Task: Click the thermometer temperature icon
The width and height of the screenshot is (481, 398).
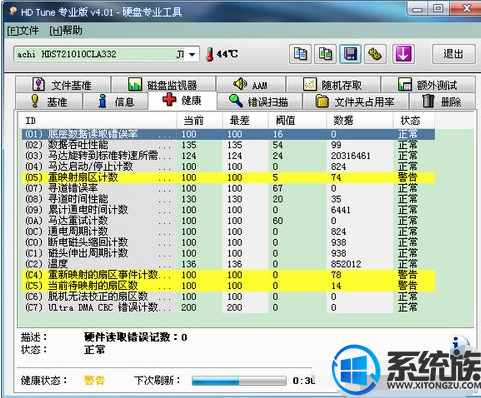Action: [x=210, y=54]
